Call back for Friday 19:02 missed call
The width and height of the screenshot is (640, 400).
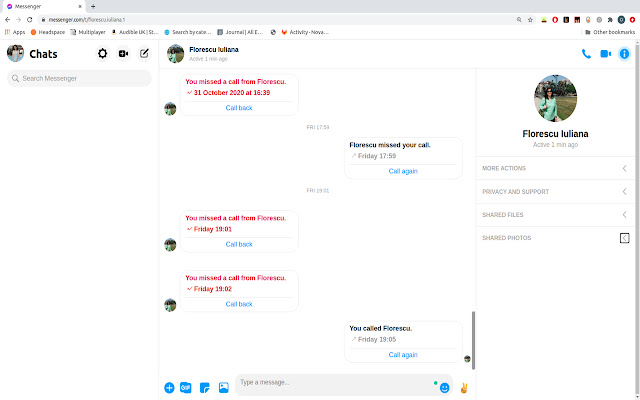239,304
